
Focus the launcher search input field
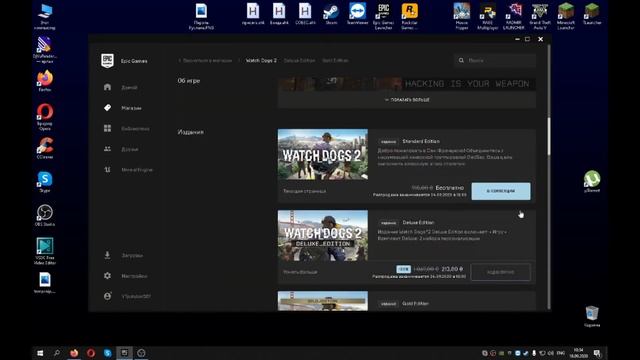click(x=495, y=60)
